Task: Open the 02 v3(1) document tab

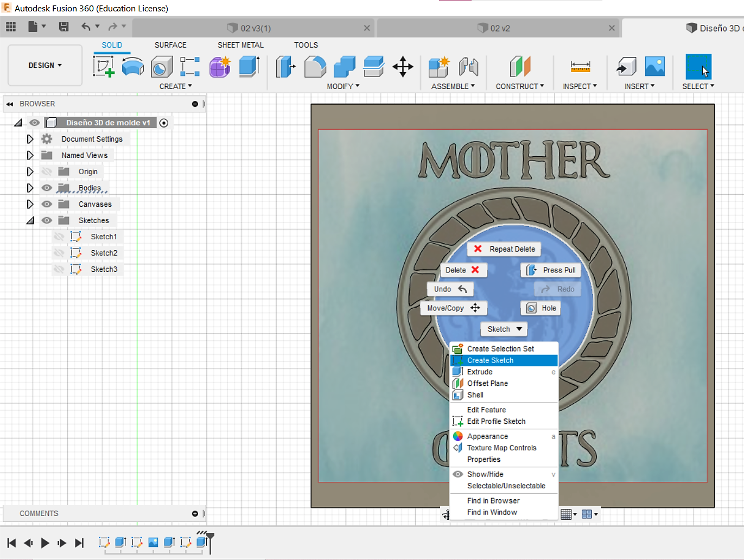Action: pos(253,28)
